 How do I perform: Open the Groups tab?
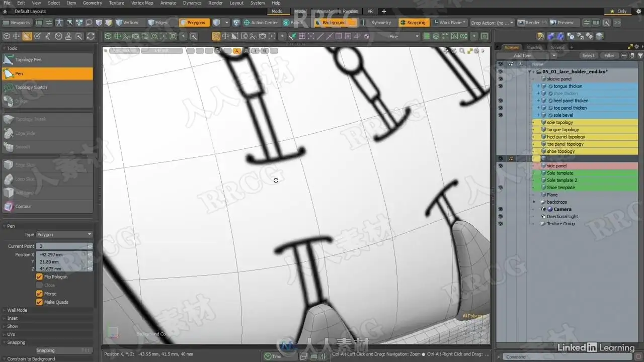pos(557,47)
